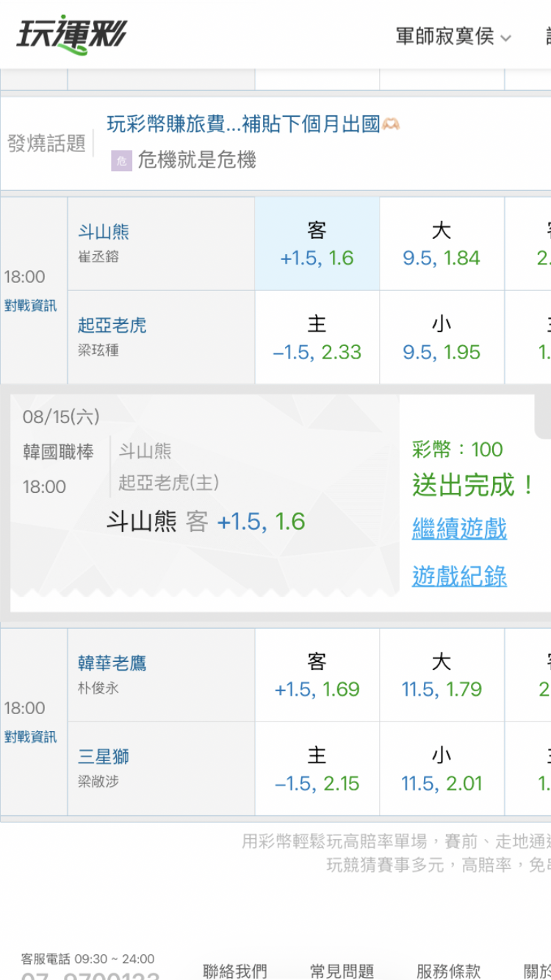
Task: Click the 08/15(六) date on receipt
Action: click(61, 417)
